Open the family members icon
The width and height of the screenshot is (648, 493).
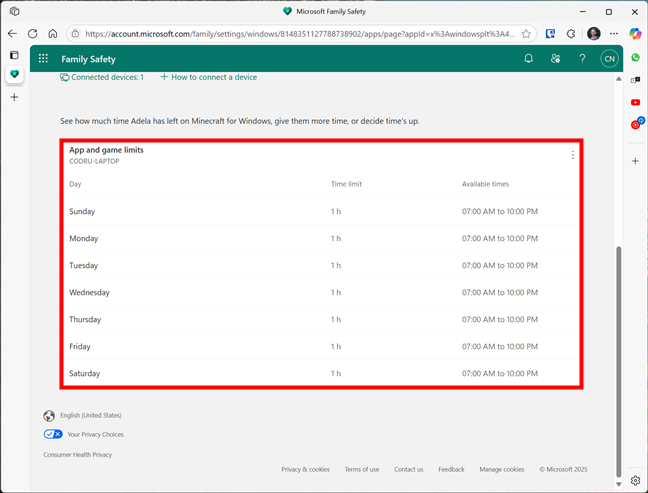pyautogui.click(x=555, y=59)
